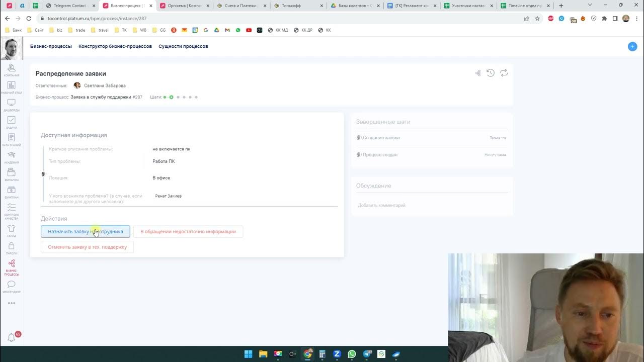The image size is (644, 362).
Task: Bookmark this page with star icon
Action: (537, 19)
